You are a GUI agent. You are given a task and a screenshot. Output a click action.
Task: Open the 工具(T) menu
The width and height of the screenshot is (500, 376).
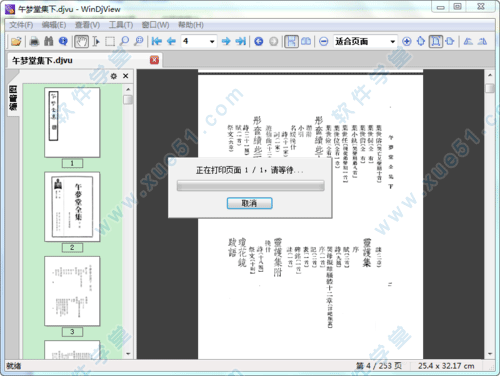121,25
